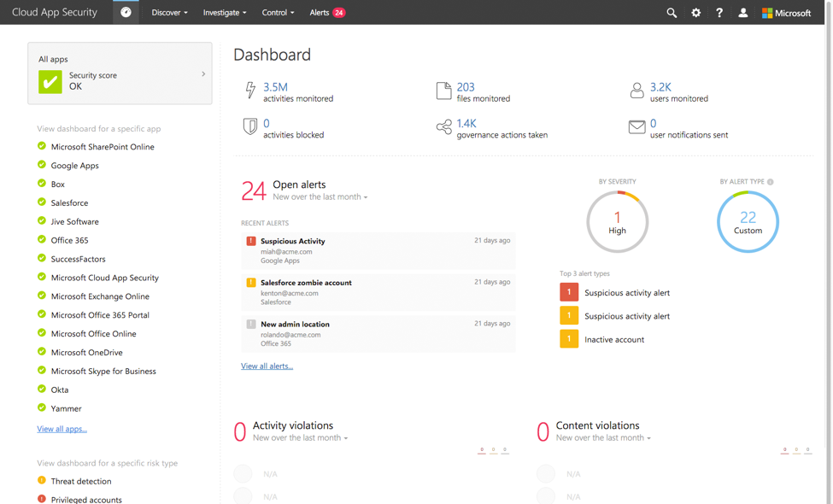833x504 pixels.
Task: Click the 203 files monitored number
Action: 466,87
